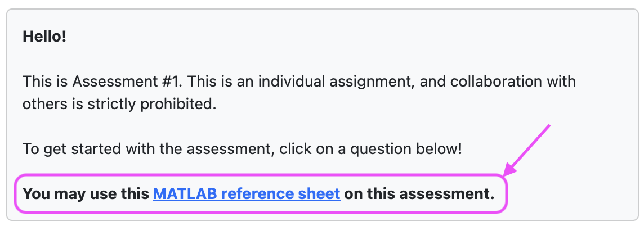Click the bold 'on this assessment.' text

click(x=419, y=193)
